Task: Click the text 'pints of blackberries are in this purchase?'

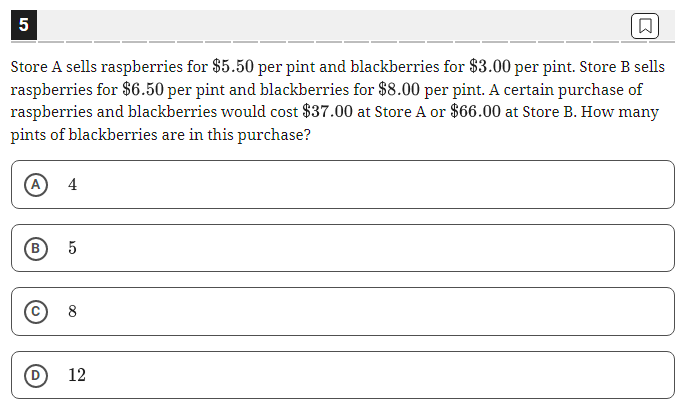Action: tap(160, 135)
